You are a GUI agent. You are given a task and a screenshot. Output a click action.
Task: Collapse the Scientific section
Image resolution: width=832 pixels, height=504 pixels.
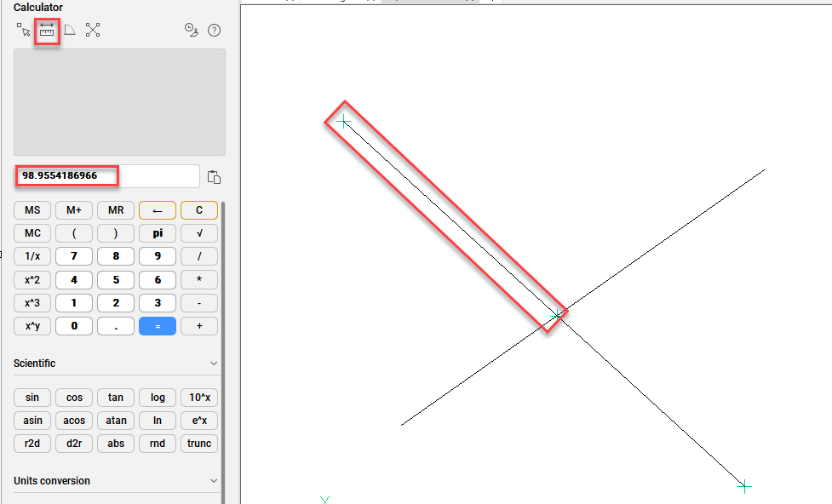pyautogui.click(x=214, y=364)
